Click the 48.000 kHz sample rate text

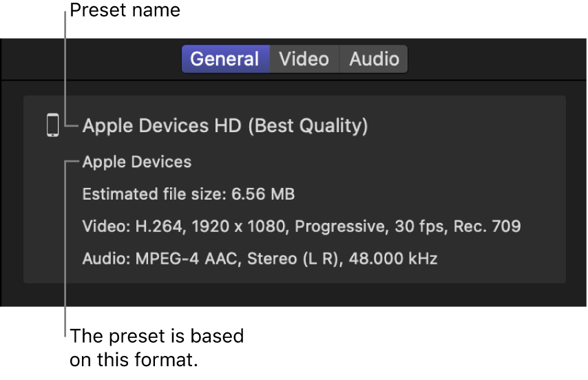click(x=393, y=259)
